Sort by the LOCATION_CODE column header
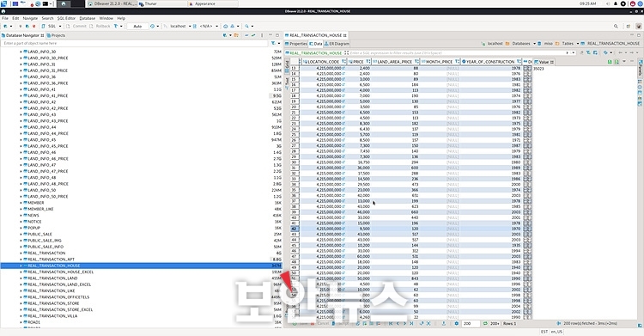Screen dimensions: 644x336 (323, 62)
